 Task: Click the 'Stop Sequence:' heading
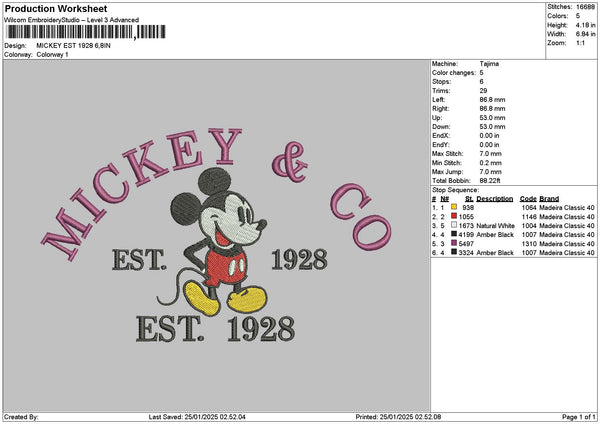[455, 190]
